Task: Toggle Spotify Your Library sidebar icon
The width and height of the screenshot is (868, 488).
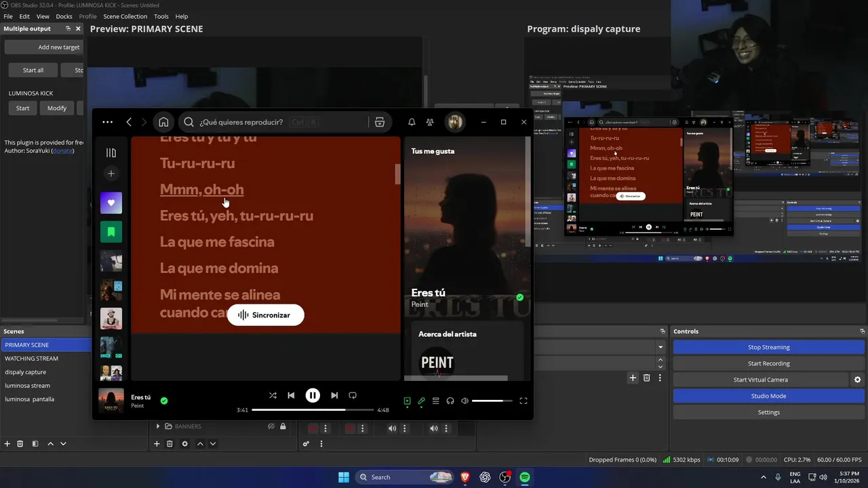Action: click(111, 153)
